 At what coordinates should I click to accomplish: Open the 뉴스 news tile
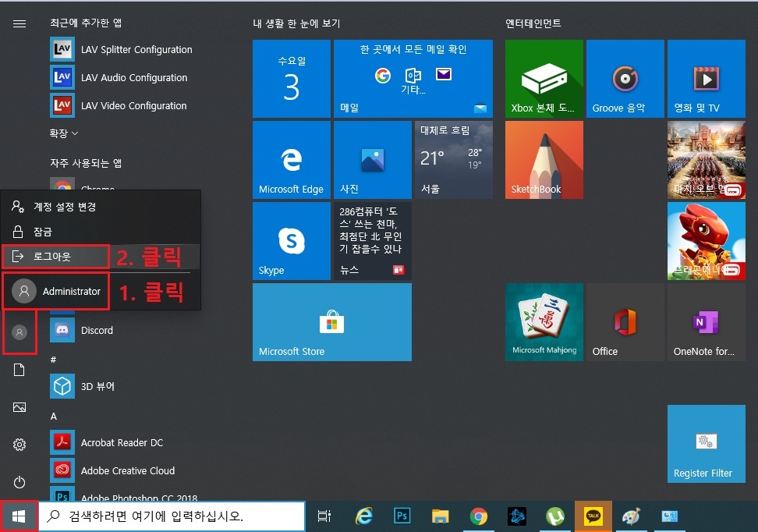(x=373, y=241)
